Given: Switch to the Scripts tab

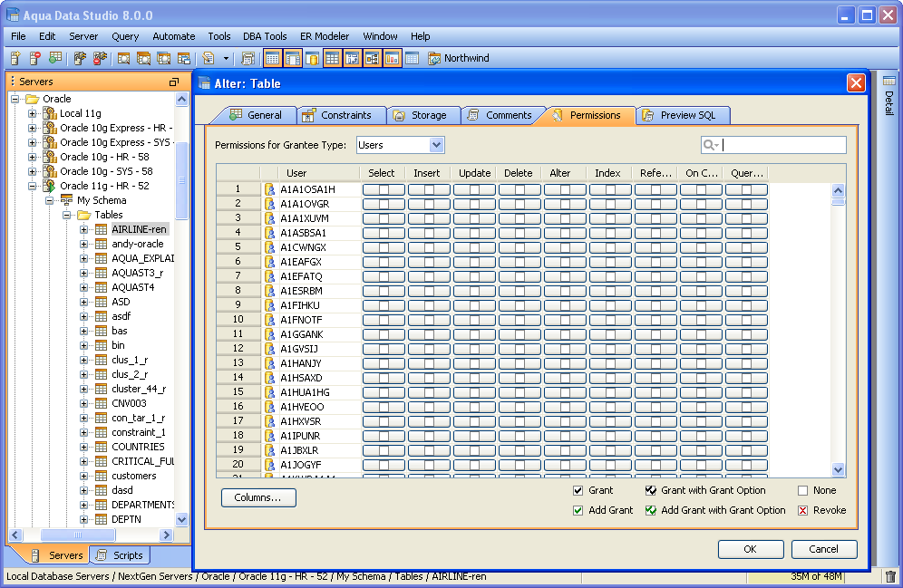Looking at the screenshot, I should coord(120,555).
